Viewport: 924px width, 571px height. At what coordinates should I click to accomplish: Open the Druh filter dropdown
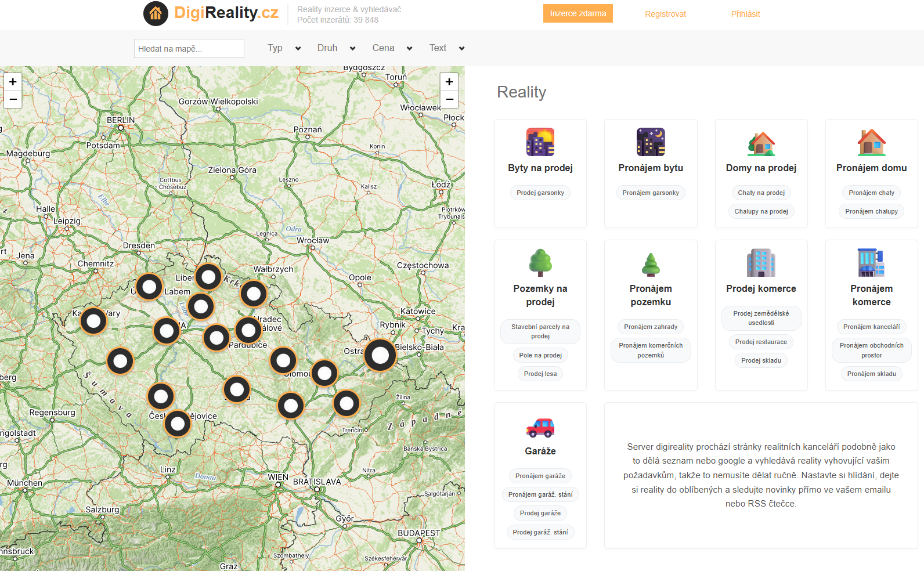point(336,48)
